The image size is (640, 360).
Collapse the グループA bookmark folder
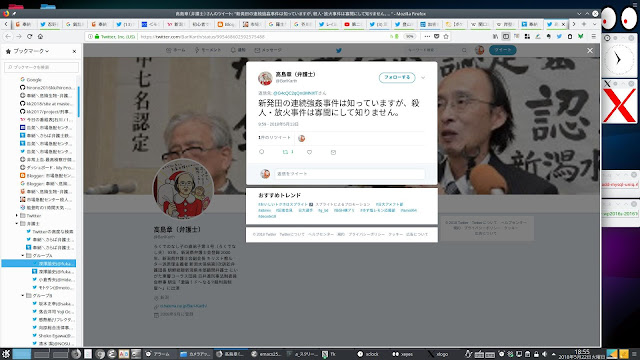coord(23,256)
